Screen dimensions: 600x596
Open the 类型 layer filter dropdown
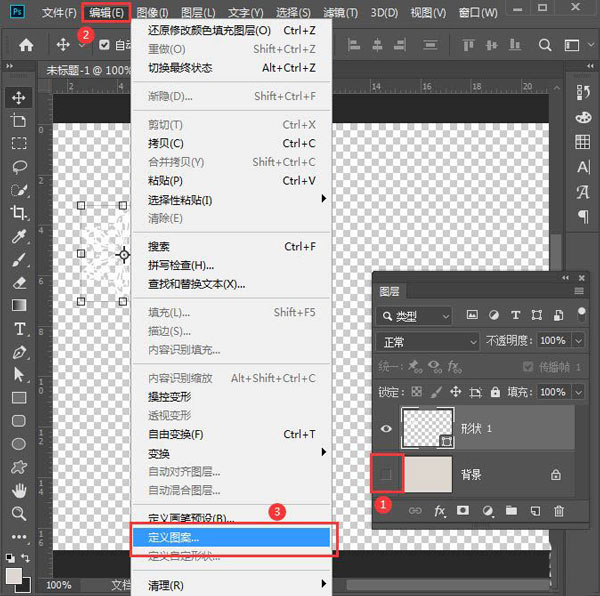click(414, 316)
